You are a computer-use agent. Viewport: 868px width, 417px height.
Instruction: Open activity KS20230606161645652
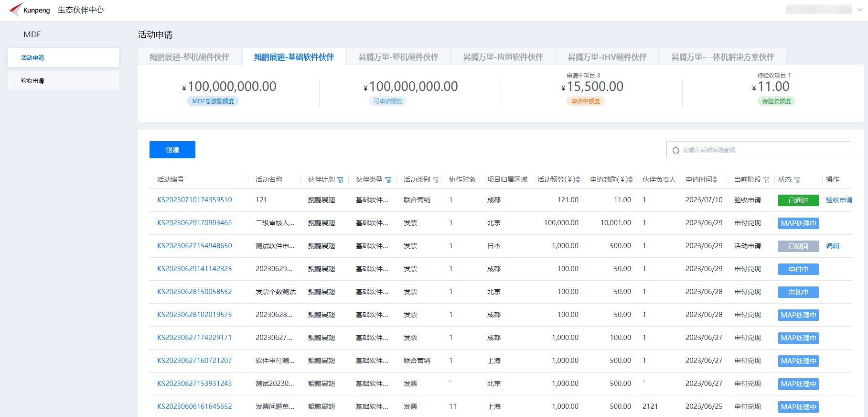pos(194,406)
